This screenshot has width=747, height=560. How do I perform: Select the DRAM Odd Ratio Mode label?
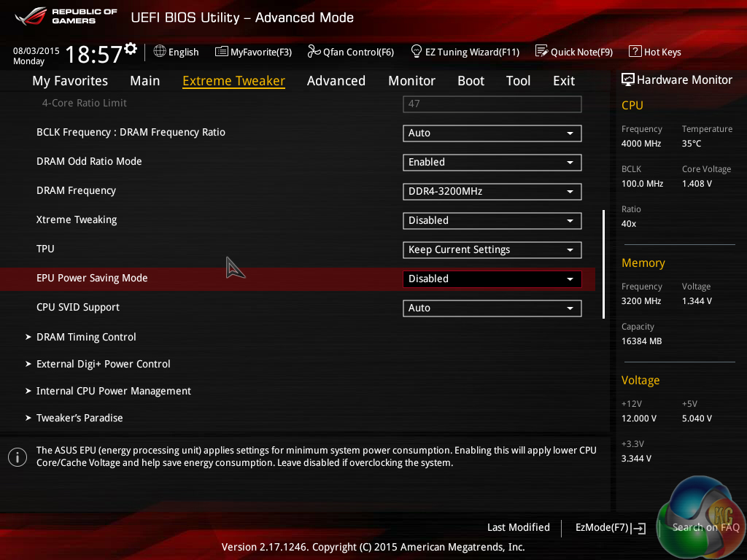(89, 161)
